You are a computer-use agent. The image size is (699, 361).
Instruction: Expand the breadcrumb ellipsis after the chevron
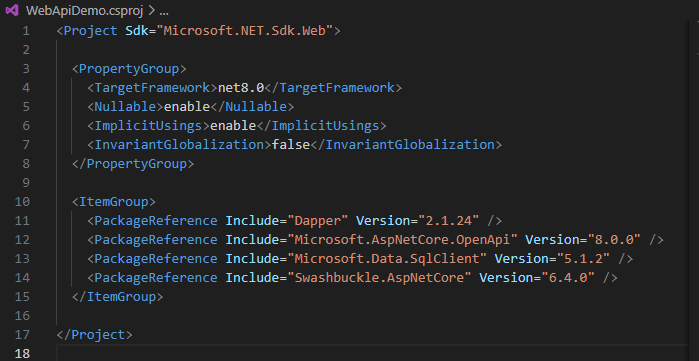point(164,11)
